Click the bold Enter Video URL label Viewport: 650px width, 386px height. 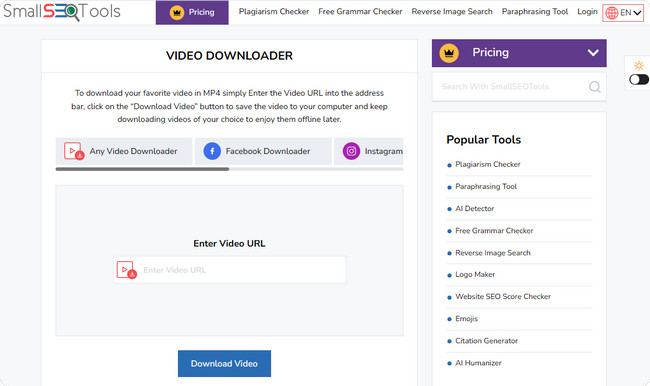tap(229, 243)
